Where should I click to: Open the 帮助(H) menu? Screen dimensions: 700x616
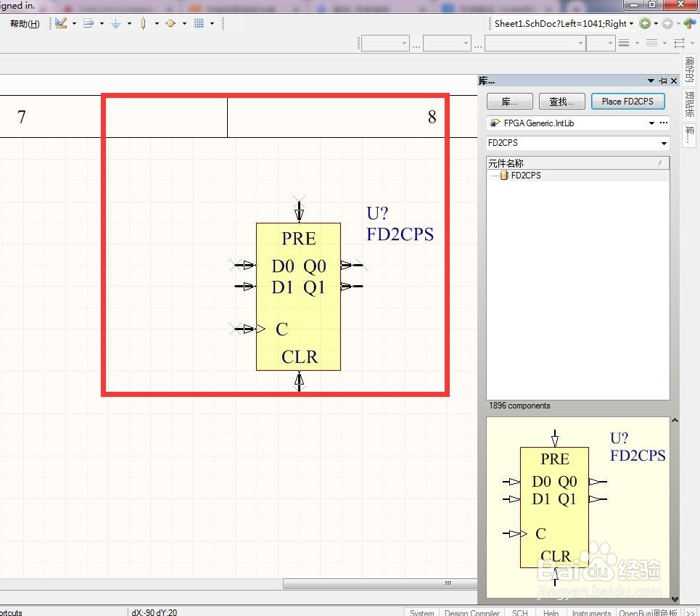tap(25, 24)
